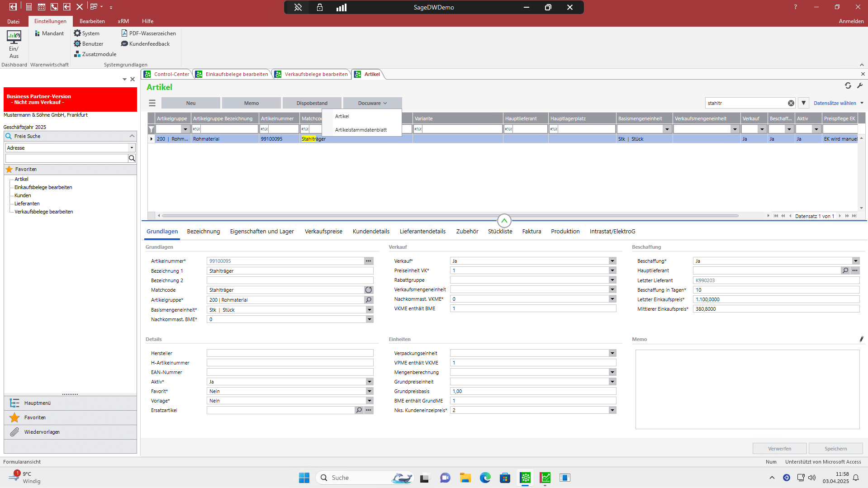Click the Speichern button
The width and height of the screenshot is (868, 488).
(835, 449)
